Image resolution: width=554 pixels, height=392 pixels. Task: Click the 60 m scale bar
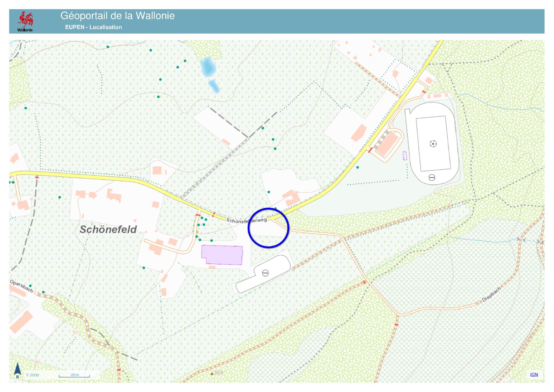74,375
